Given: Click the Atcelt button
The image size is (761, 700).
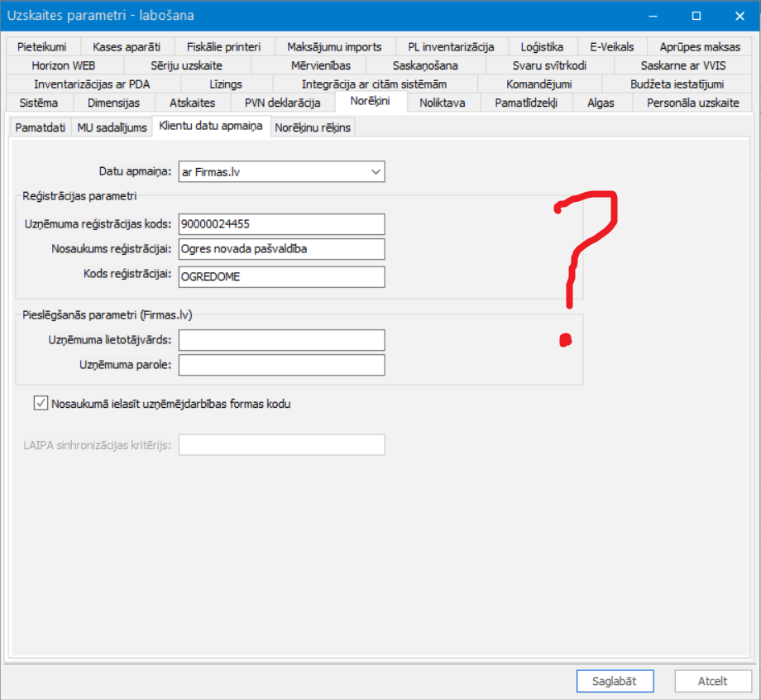Looking at the screenshot, I should click(712, 681).
